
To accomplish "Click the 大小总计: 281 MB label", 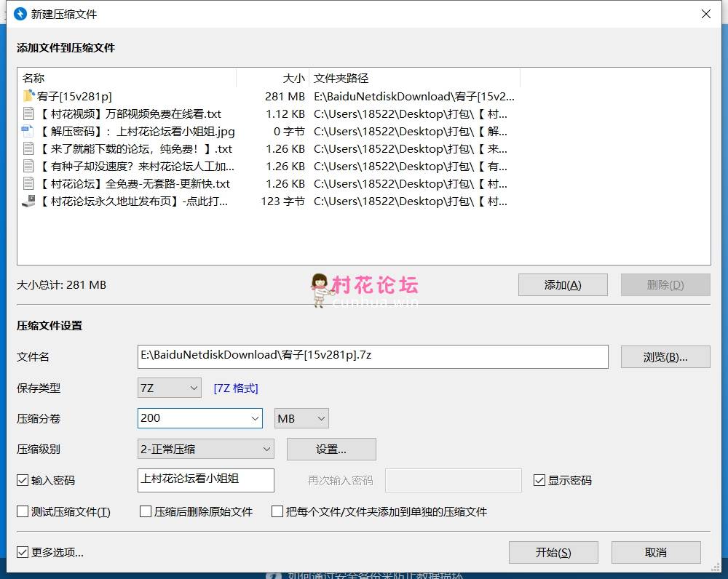I will click(x=61, y=285).
